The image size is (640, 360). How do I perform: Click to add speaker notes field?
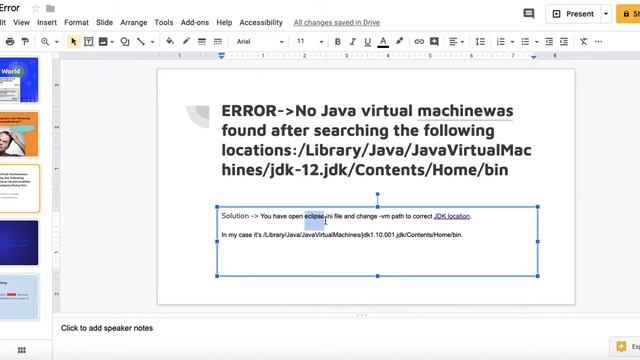[107, 328]
